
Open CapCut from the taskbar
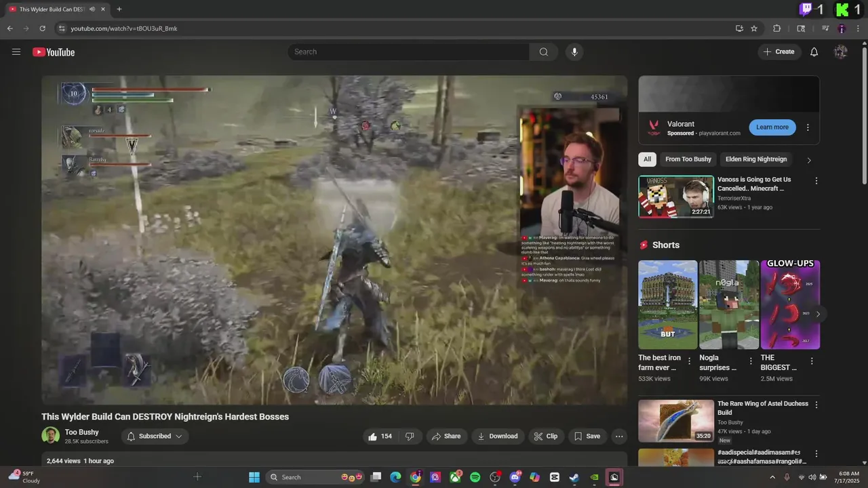coord(555,477)
